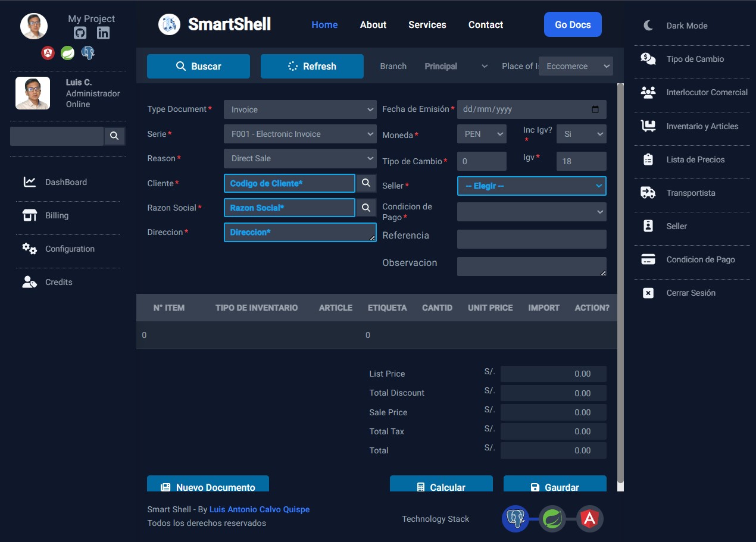Click the sidebar search magnifier button
The width and height of the screenshot is (756, 542).
coord(114,136)
